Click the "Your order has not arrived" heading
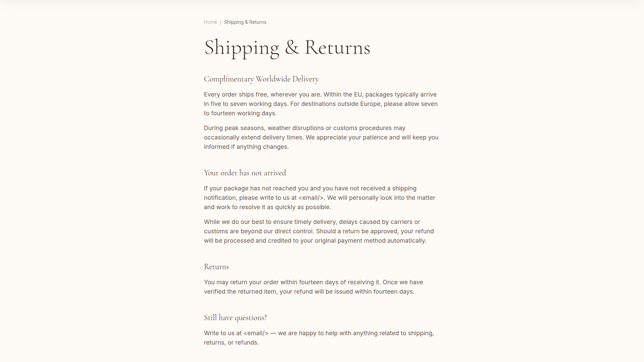 point(245,173)
